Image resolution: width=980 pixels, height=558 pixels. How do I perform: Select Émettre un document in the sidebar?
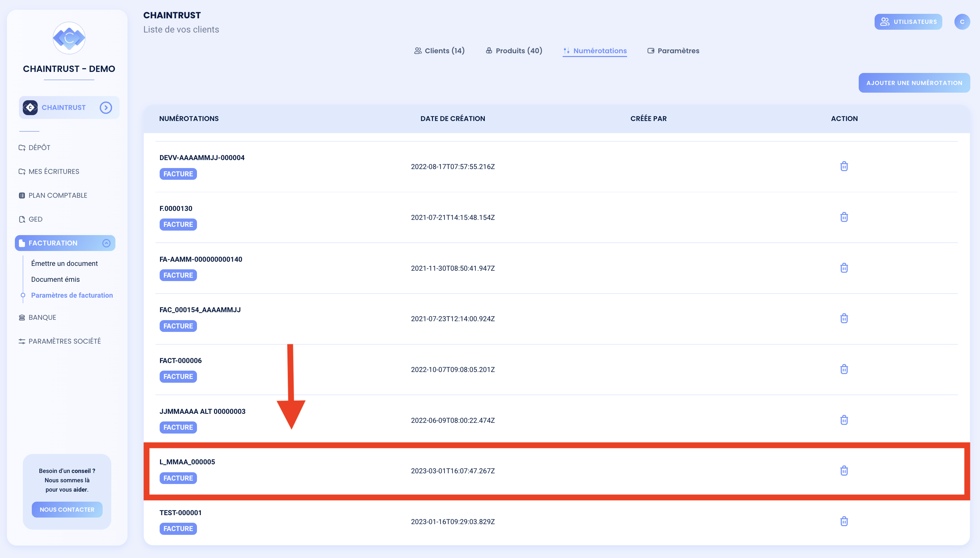(x=64, y=263)
